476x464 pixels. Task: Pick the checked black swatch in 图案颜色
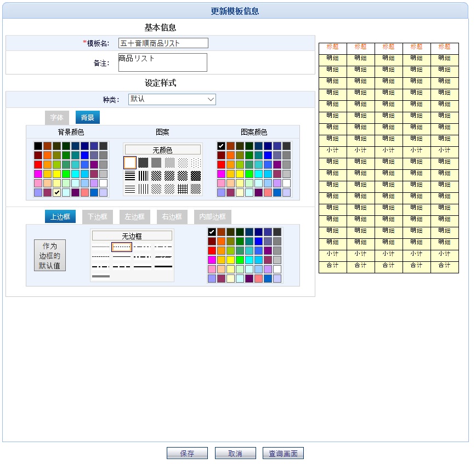pos(221,146)
